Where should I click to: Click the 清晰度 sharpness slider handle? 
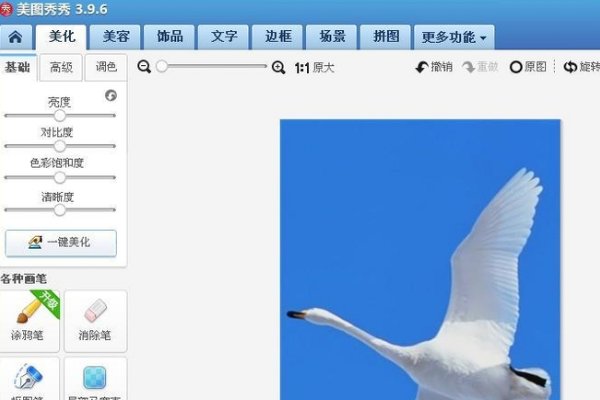click(x=60, y=210)
